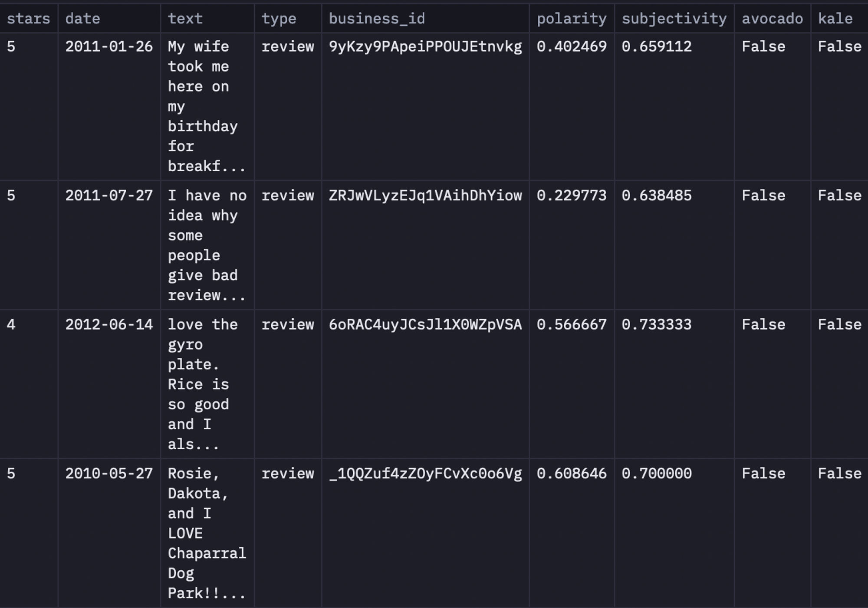This screenshot has width=868, height=608.
Task: Select the business_id column header
Action: point(425,19)
